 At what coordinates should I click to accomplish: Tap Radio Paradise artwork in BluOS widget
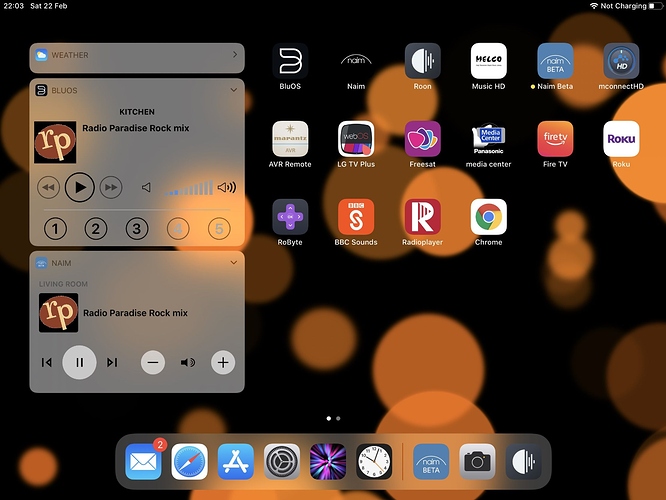tap(55, 142)
